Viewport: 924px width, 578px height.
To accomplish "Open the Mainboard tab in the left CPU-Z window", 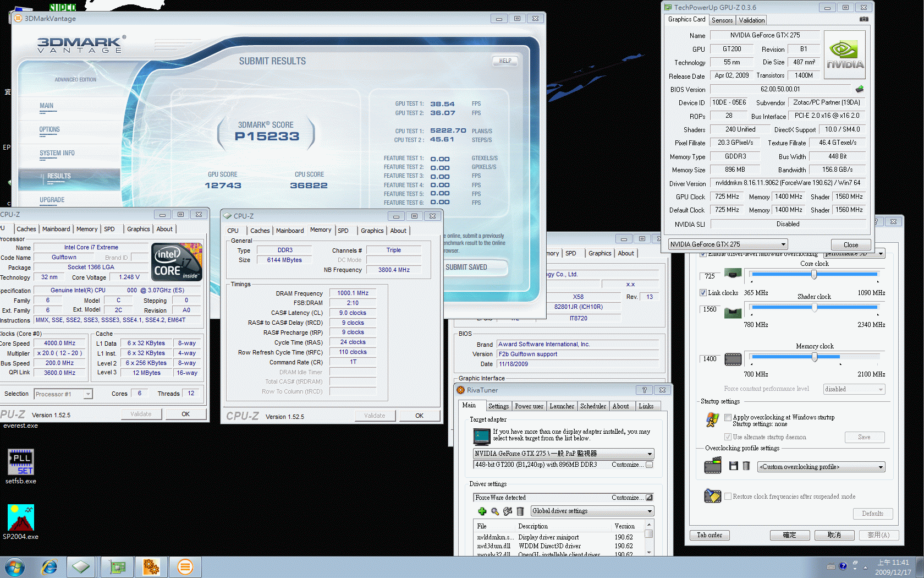I will tap(56, 229).
